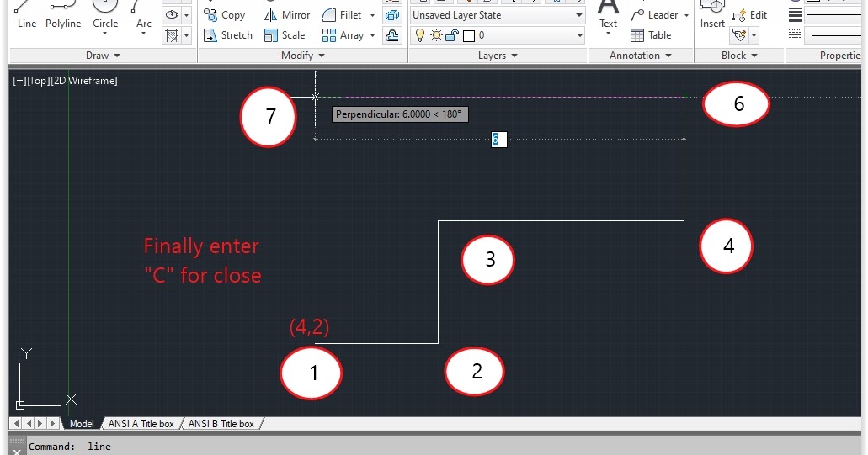Click the Edit Attributes icon in Block
The image size is (868, 455).
pos(739,35)
